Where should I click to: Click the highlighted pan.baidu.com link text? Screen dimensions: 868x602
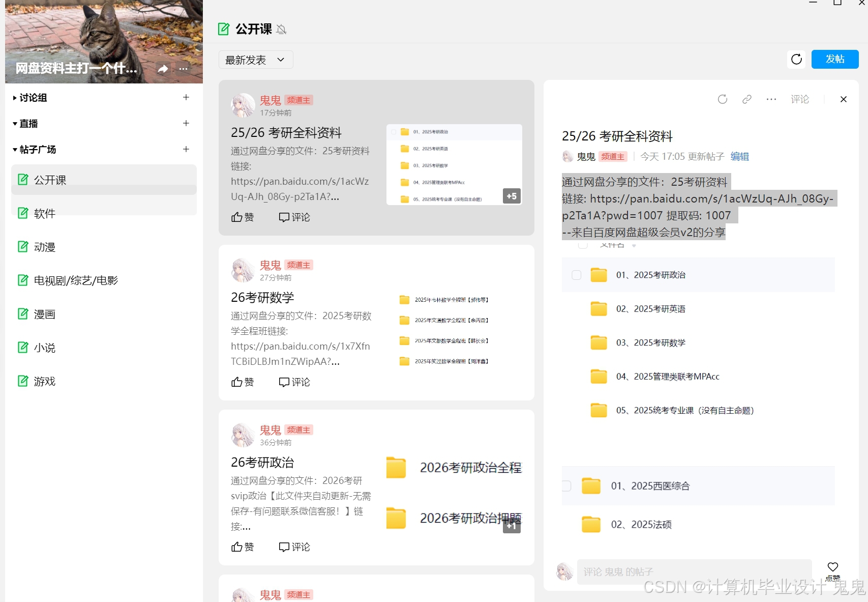pyautogui.click(x=698, y=207)
